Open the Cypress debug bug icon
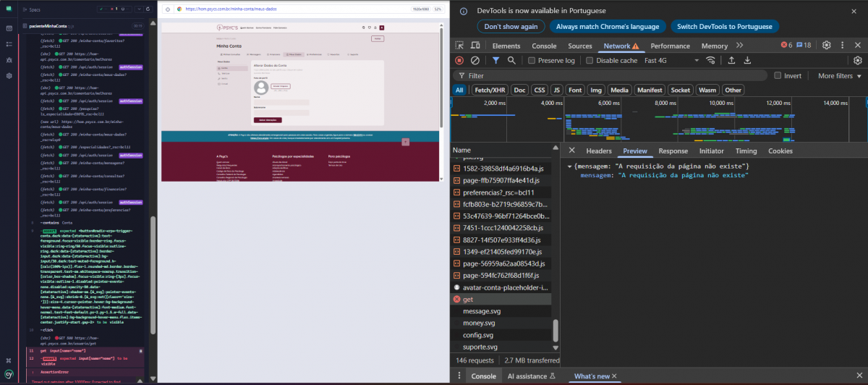 tap(9, 59)
